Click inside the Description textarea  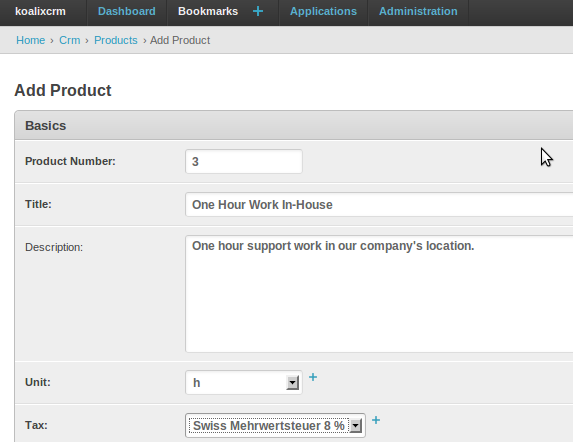click(x=379, y=294)
